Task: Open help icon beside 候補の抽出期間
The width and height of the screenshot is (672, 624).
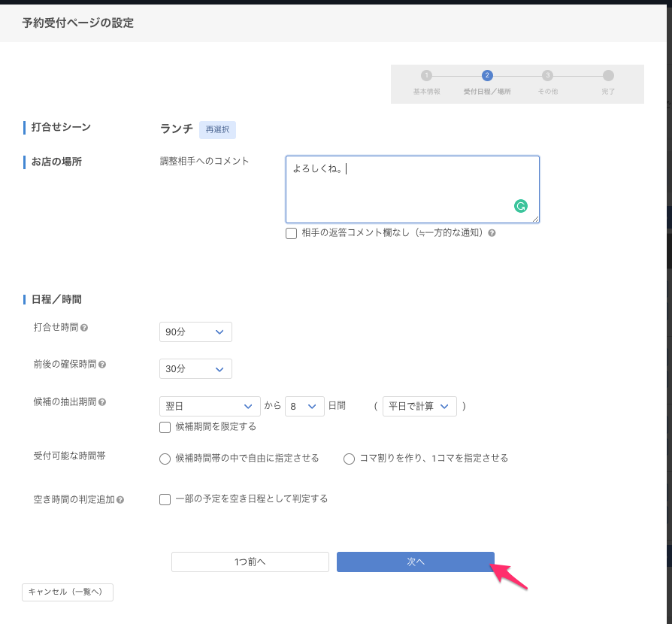Action: click(102, 402)
